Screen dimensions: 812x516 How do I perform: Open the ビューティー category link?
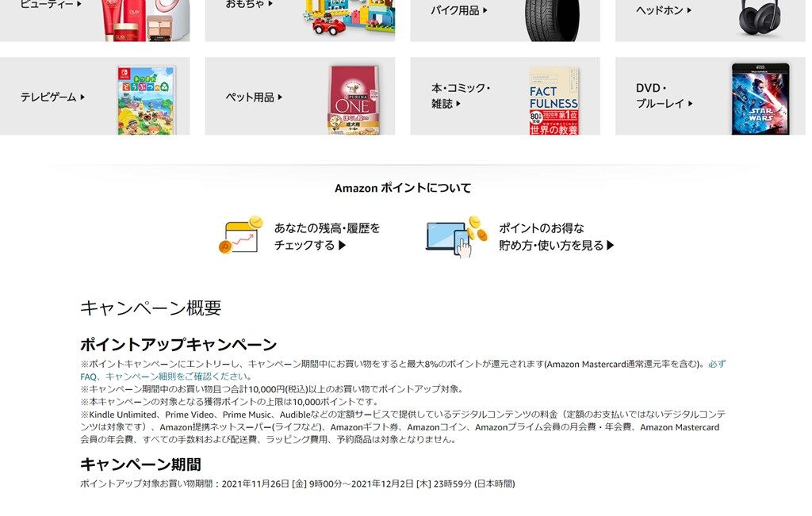coord(51,4)
